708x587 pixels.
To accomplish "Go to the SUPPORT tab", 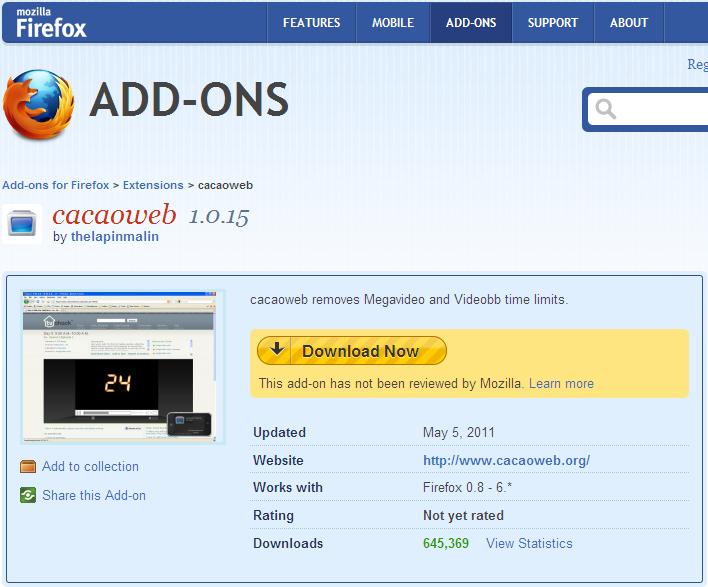I will click(x=553, y=23).
